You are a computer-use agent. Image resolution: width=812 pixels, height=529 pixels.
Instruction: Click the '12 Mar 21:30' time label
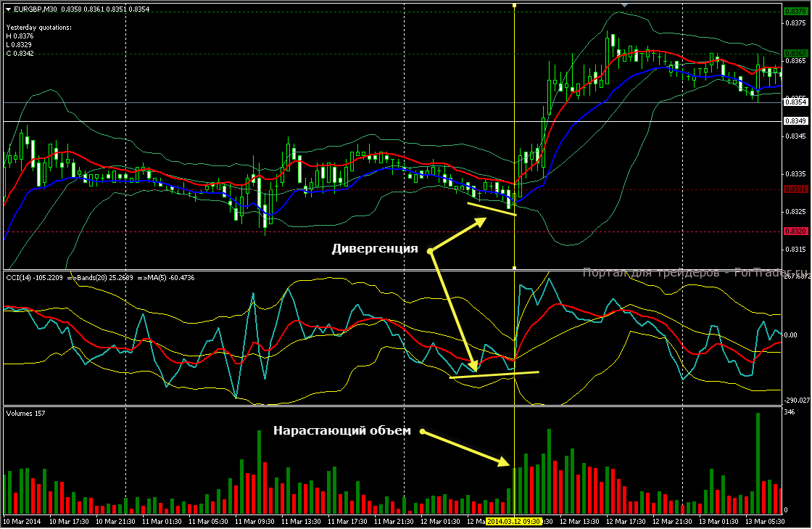click(x=672, y=522)
